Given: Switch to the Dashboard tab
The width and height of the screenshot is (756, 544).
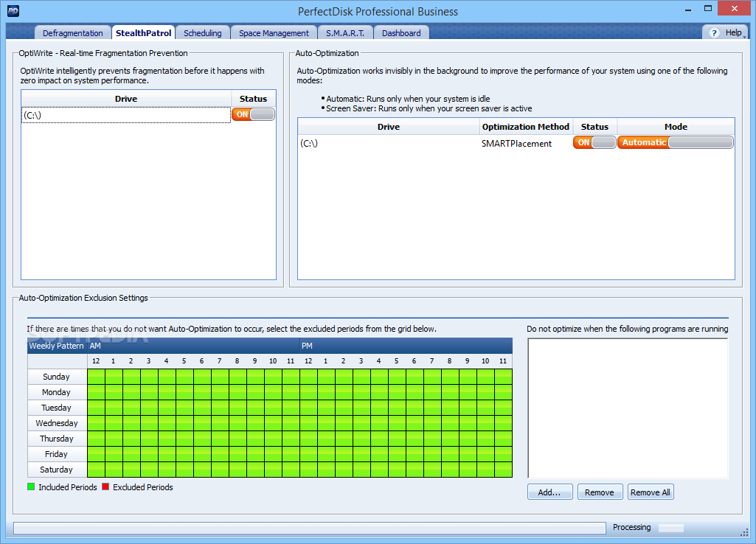Looking at the screenshot, I should [x=401, y=32].
